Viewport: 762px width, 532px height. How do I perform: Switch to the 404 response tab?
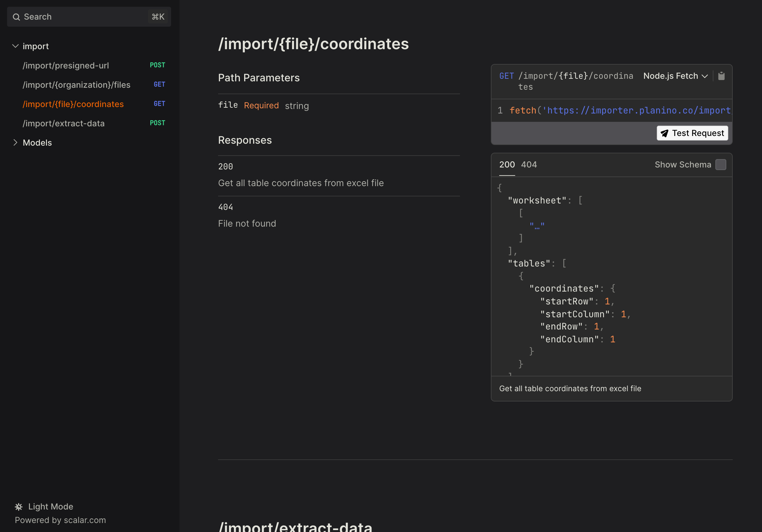point(529,165)
